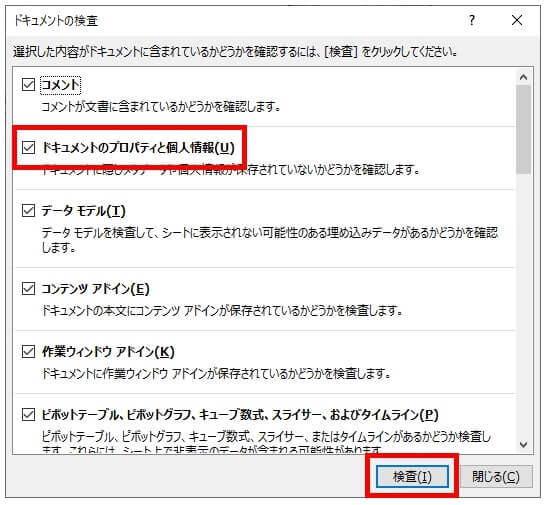Toggle 作業ウィンドウ アドイン checkbox
Viewport: 546px width, 505px height.
pyautogui.click(x=28, y=352)
